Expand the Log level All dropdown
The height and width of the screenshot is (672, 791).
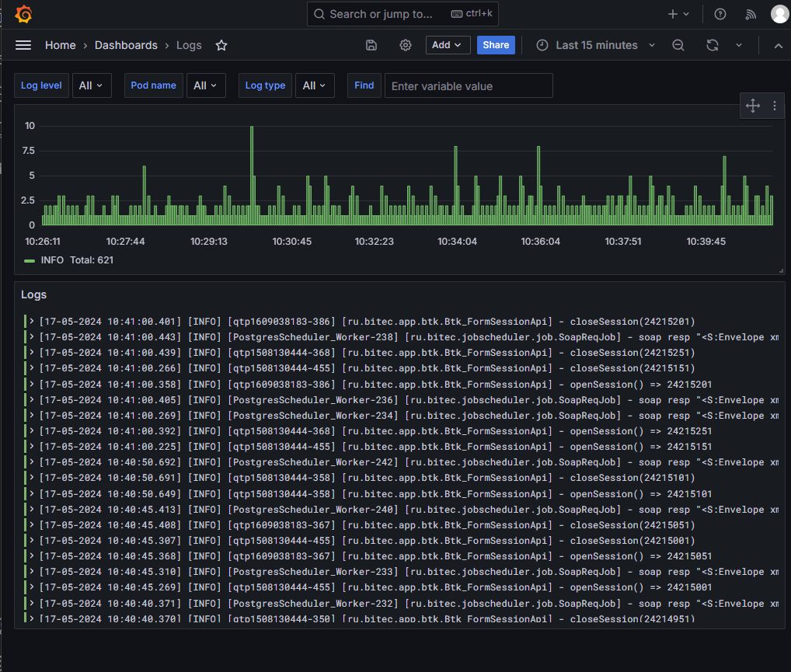click(92, 85)
